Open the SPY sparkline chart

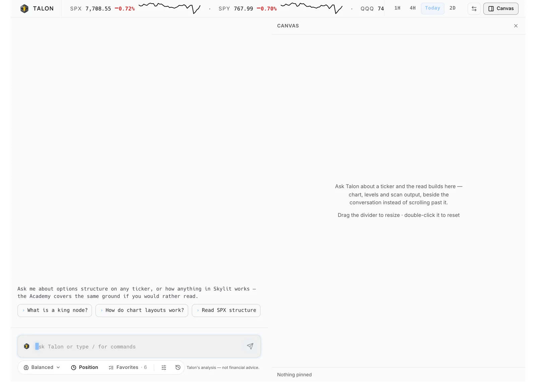click(x=312, y=8)
